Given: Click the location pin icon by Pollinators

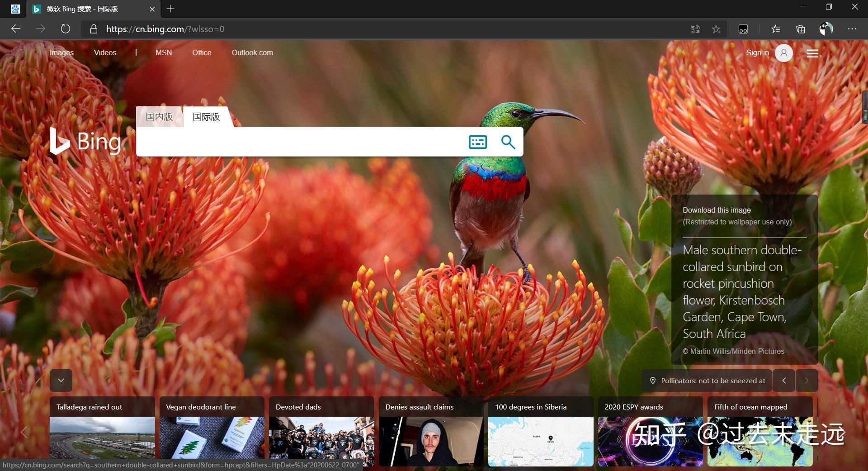Looking at the screenshot, I should click(653, 381).
